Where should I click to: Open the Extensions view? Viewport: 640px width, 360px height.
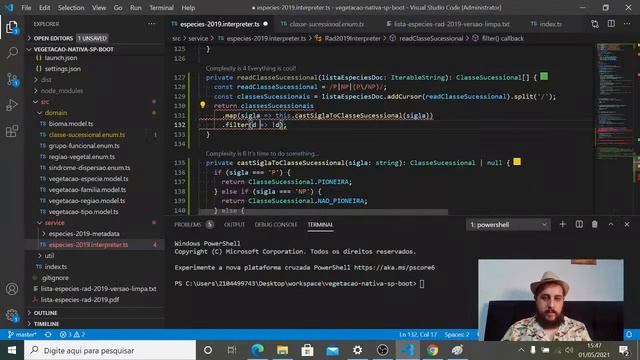(12, 131)
